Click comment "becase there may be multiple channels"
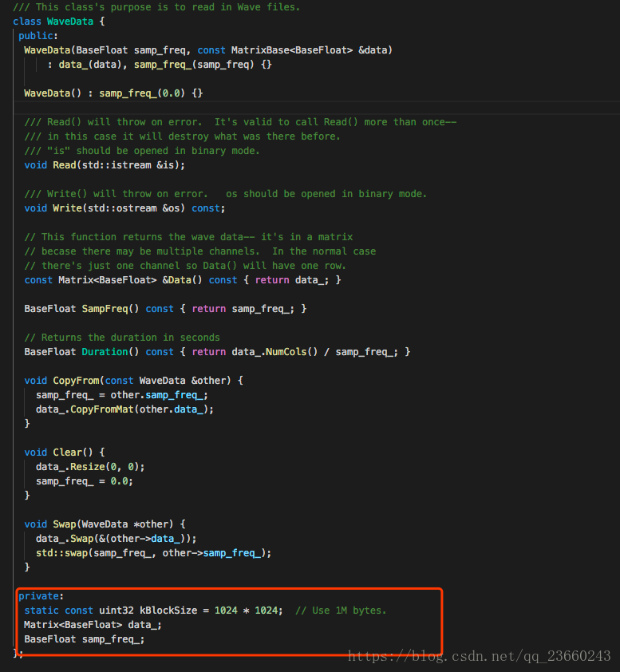Screen dimensions: 620x672 [150, 251]
